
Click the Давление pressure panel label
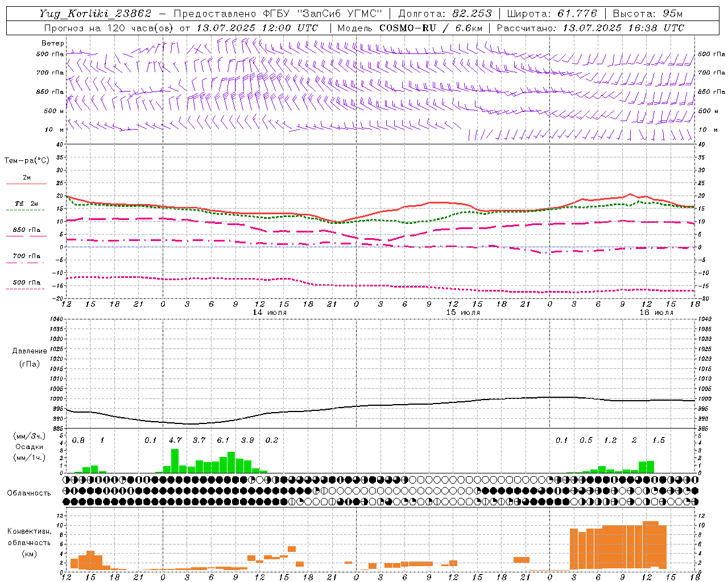point(29,351)
